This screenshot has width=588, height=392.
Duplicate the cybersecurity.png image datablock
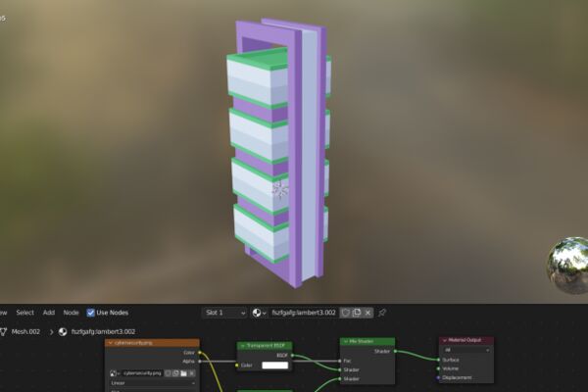(175, 373)
